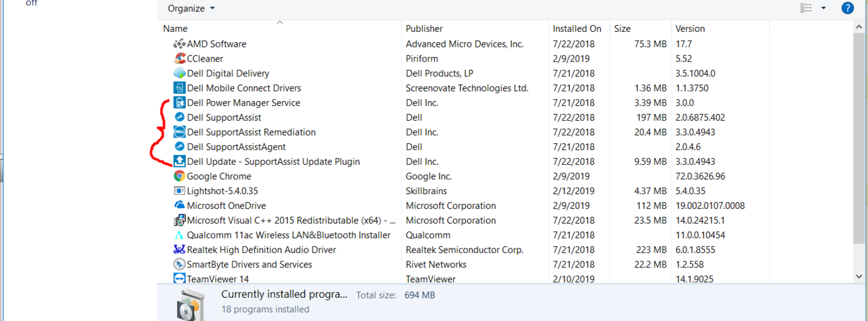Select Dell Mobile Connect Drivers entry
This screenshot has width=868, height=321.
pyautogui.click(x=244, y=88)
